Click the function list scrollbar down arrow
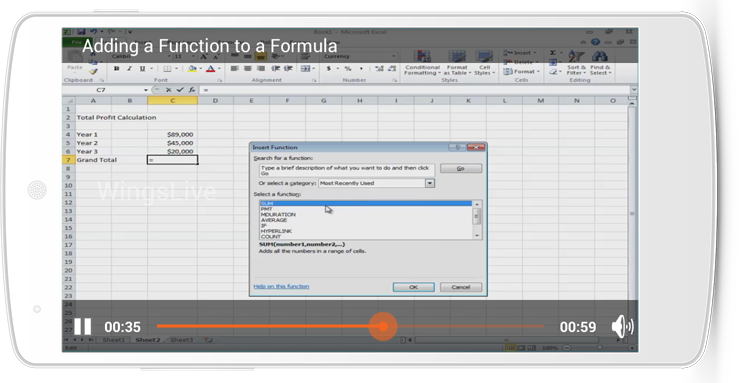 [477, 236]
